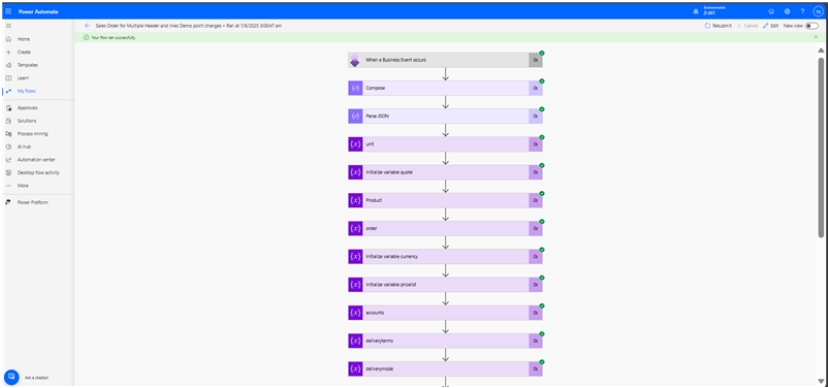This screenshot has height=388, width=828.
Task: Click the user account avatar
Action: (818, 11)
